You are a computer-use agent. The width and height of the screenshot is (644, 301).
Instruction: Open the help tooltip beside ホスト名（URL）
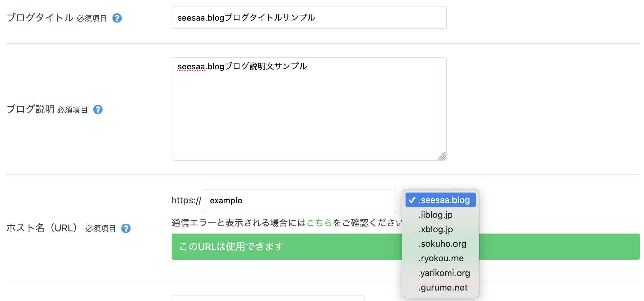(x=126, y=228)
